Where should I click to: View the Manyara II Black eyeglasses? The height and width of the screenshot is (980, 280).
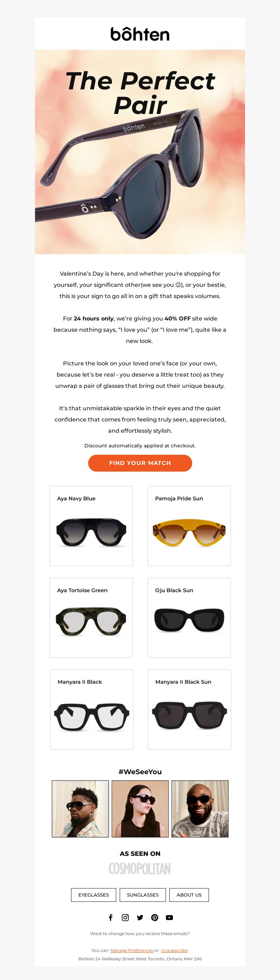pos(92,710)
